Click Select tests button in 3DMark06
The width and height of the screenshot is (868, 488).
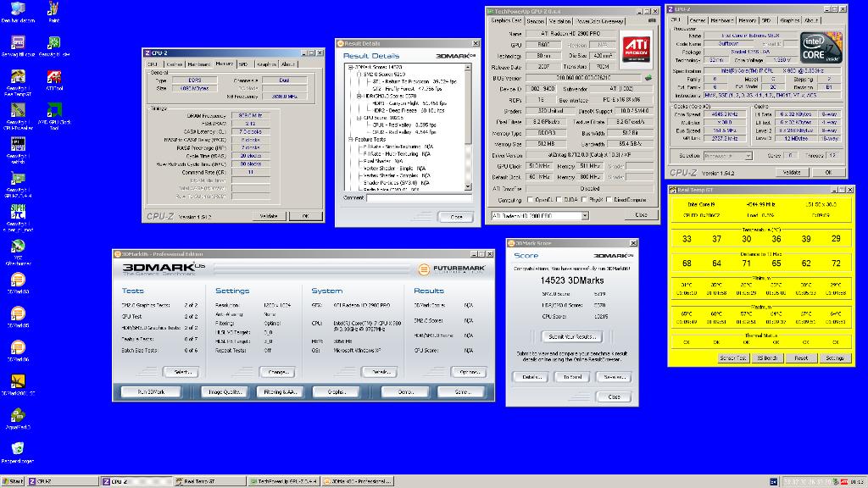(181, 372)
